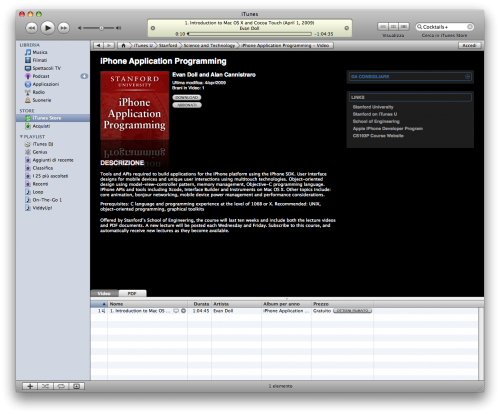Toggle artwork viewer button at bottom
This screenshot has width=500, height=414.
tap(77, 386)
